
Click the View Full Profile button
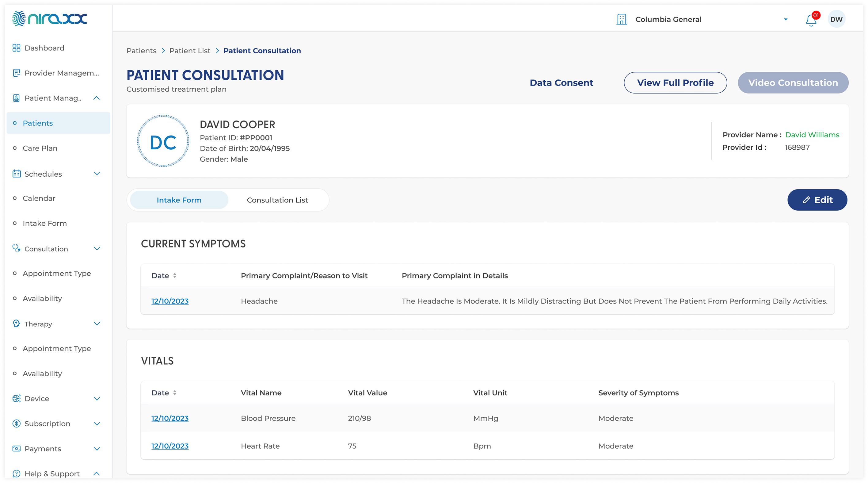point(675,82)
